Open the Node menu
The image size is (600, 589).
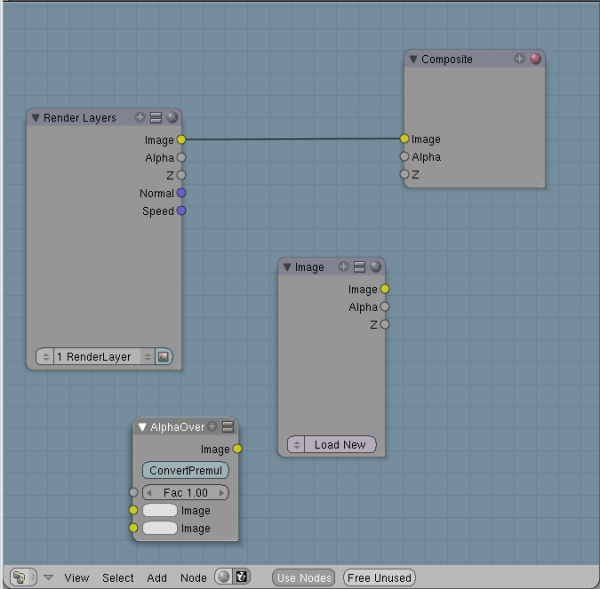pos(193,578)
